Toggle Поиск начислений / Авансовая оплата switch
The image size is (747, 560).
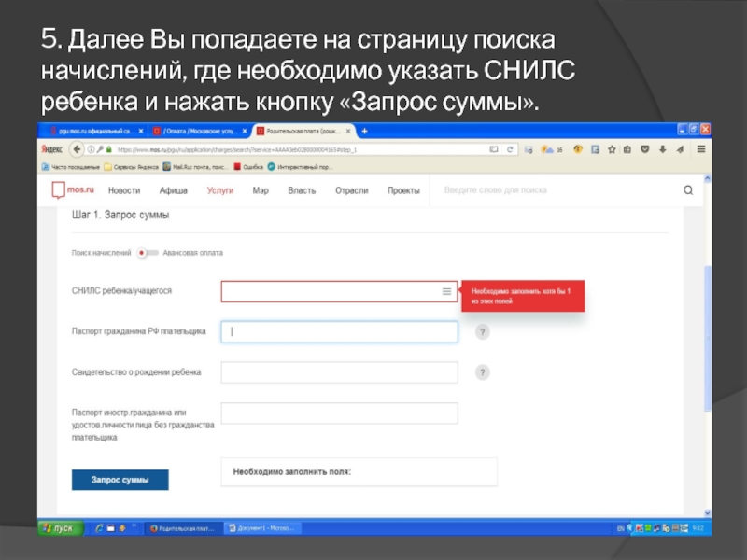[x=147, y=253]
